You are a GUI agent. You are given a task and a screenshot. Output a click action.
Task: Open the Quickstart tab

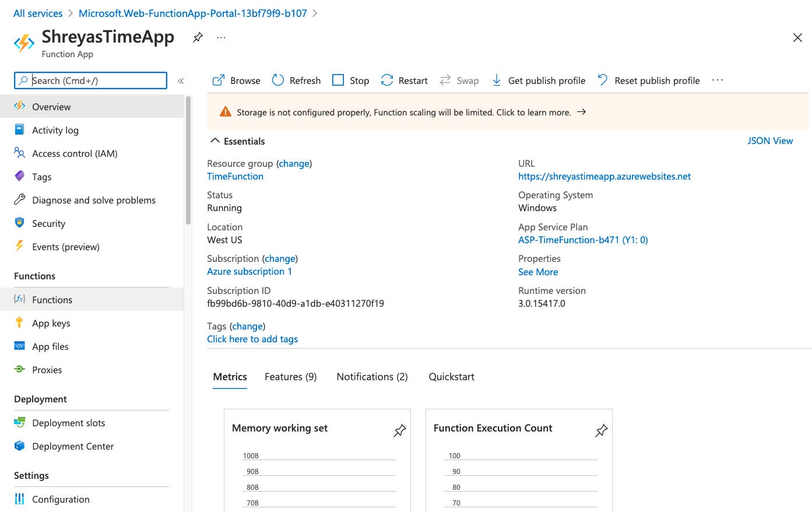pos(452,377)
